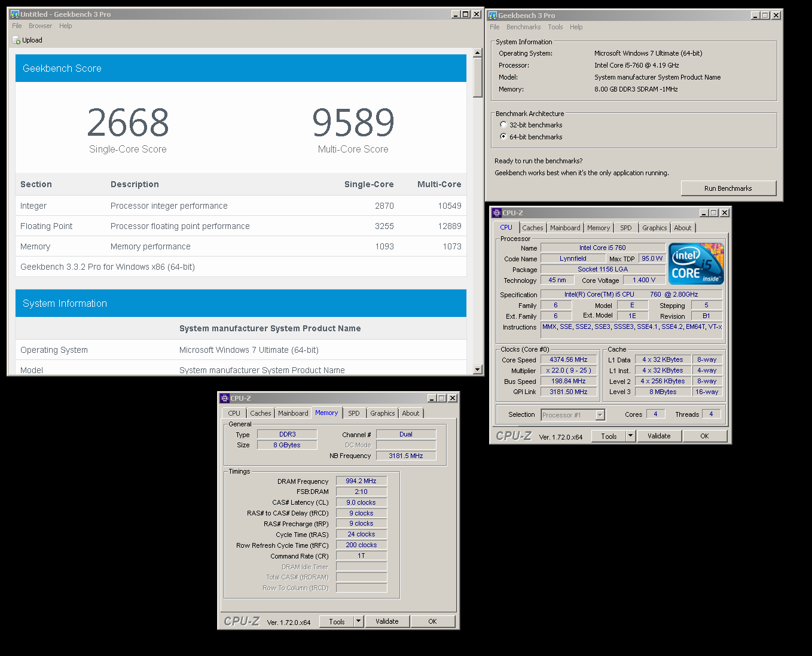Click the Geekbench results vertical scrollbar thumb
812x656 pixels.
(477, 77)
